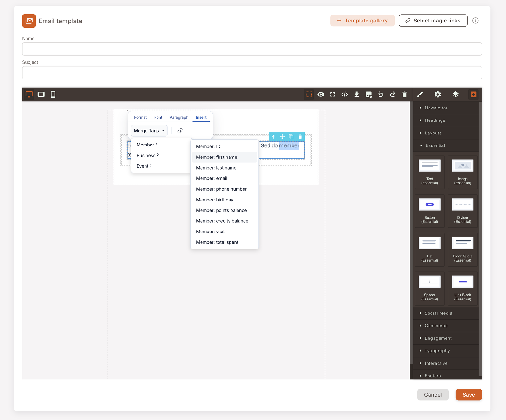Switch to the Format tab
The width and height of the screenshot is (506, 420).
(140, 117)
